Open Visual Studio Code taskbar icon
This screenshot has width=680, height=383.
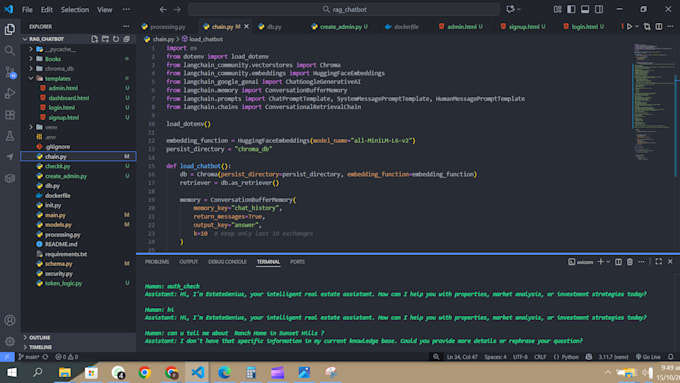[198, 372]
